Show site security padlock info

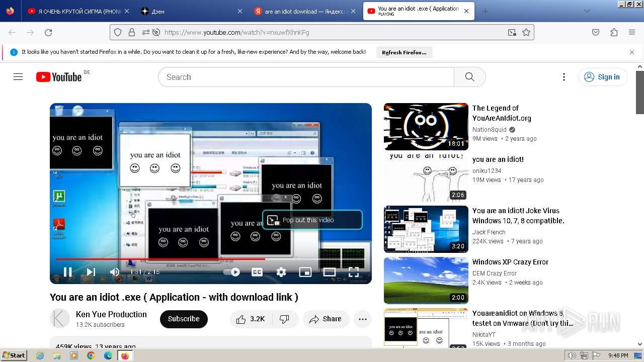132,32
